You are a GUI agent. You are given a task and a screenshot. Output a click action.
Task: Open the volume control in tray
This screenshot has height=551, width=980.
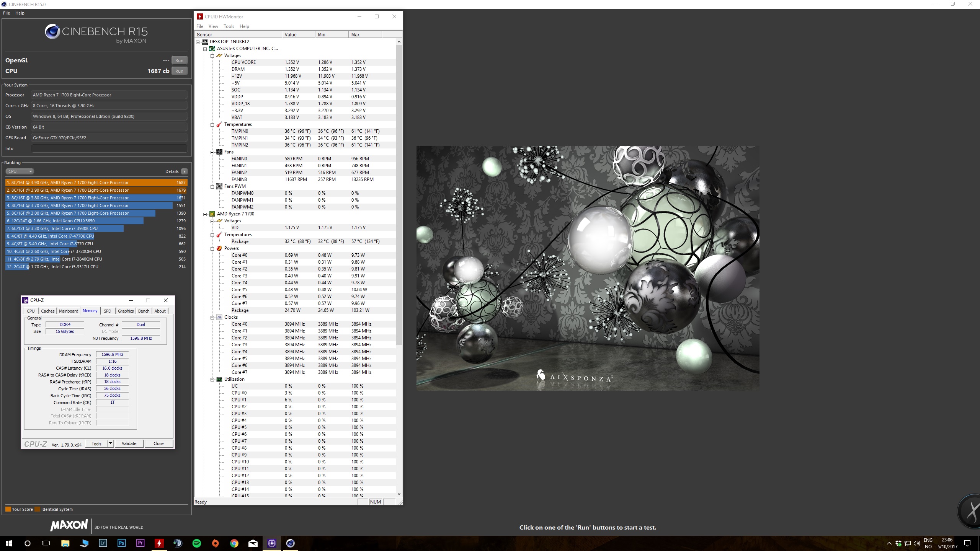pos(916,543)
